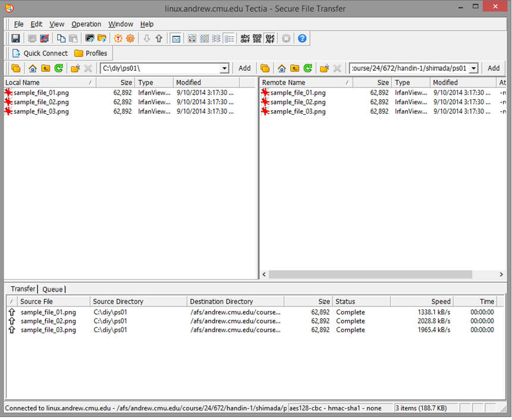The width and height of the screenshot is (512, 420).
Task: Click Add button beside remote path
Action: pyautogui.click(x=494, y=68)
